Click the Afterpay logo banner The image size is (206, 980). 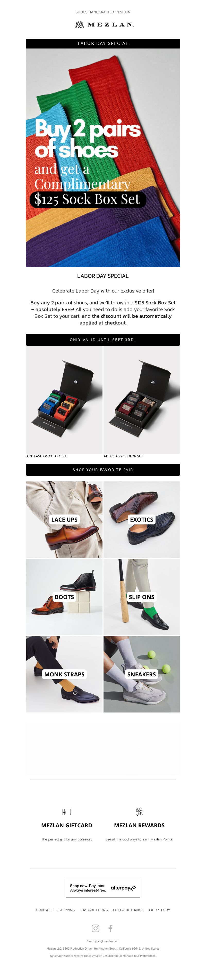click(103, 888)
